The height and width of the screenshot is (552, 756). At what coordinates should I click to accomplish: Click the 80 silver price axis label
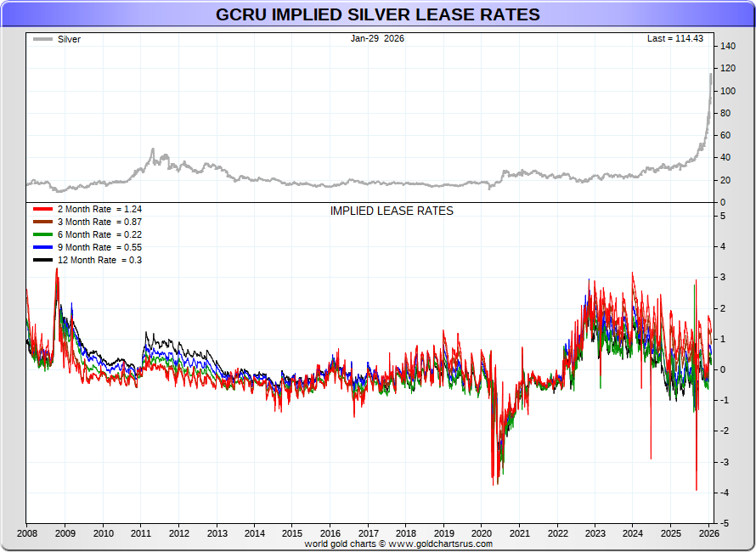[725, 113]
